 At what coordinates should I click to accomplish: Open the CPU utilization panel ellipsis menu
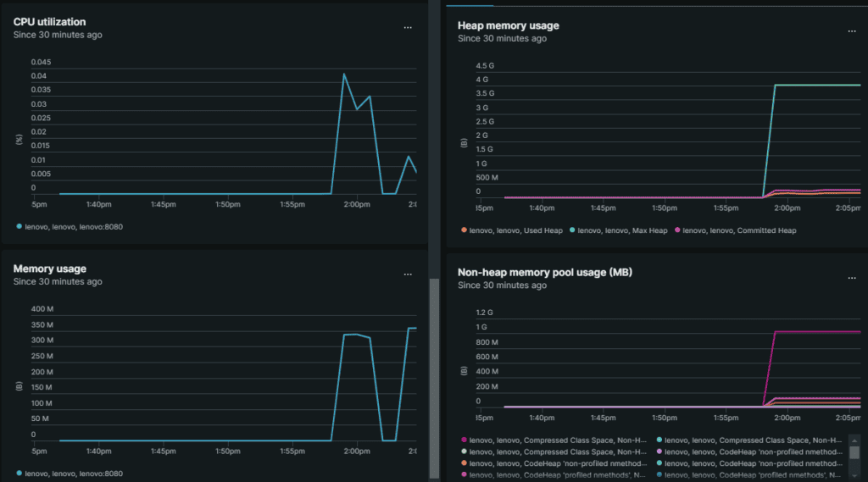408,28
